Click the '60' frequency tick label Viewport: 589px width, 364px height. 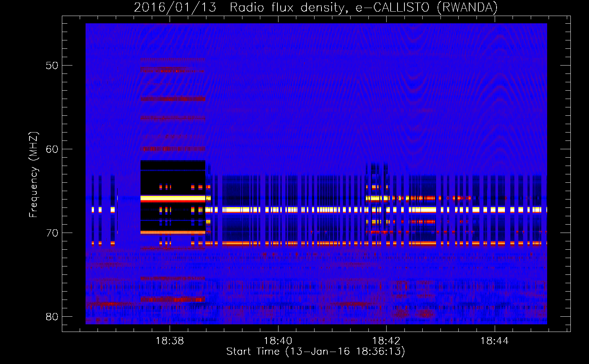click(52, 149)
